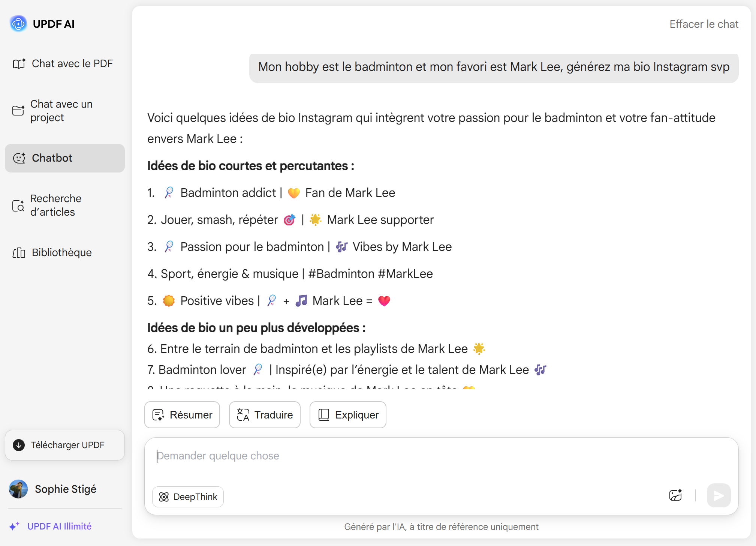Click the Chatbot smiley icon
Screen dimensions: 756x546
[19, 158]
